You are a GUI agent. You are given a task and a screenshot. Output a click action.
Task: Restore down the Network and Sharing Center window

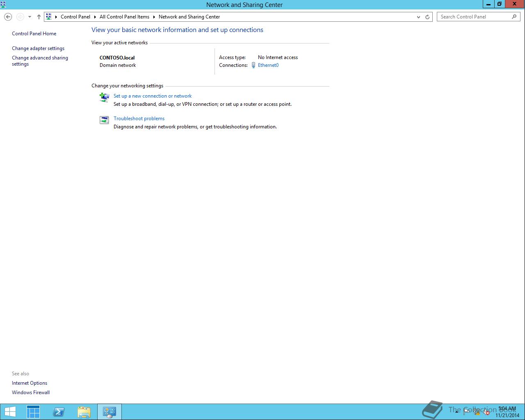(x=499, y=4)
